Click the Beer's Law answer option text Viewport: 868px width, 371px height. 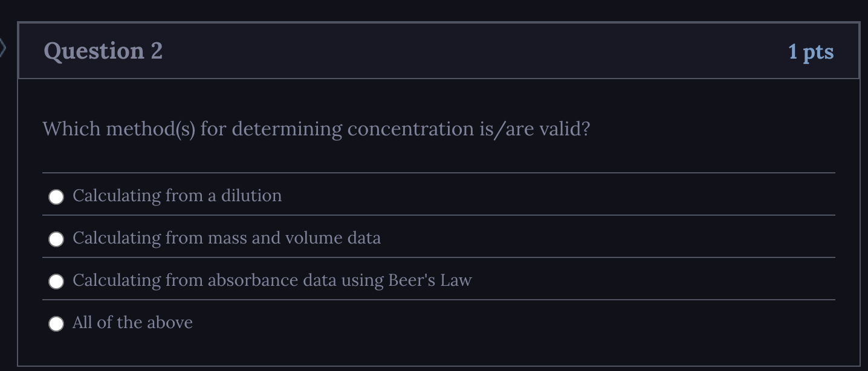(272, 280)
